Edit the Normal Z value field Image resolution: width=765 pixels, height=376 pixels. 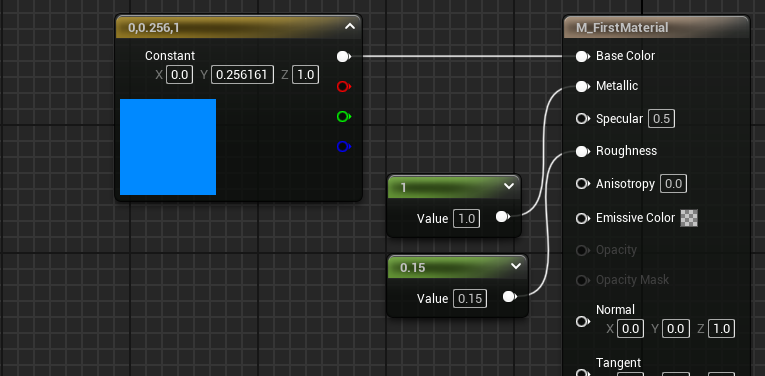point(721,329)
